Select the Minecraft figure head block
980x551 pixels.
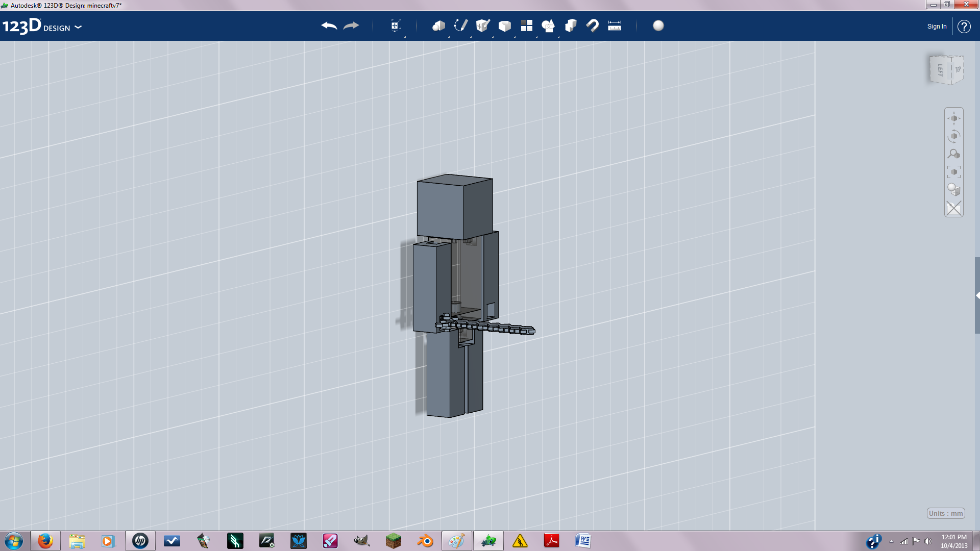(454, 207)
